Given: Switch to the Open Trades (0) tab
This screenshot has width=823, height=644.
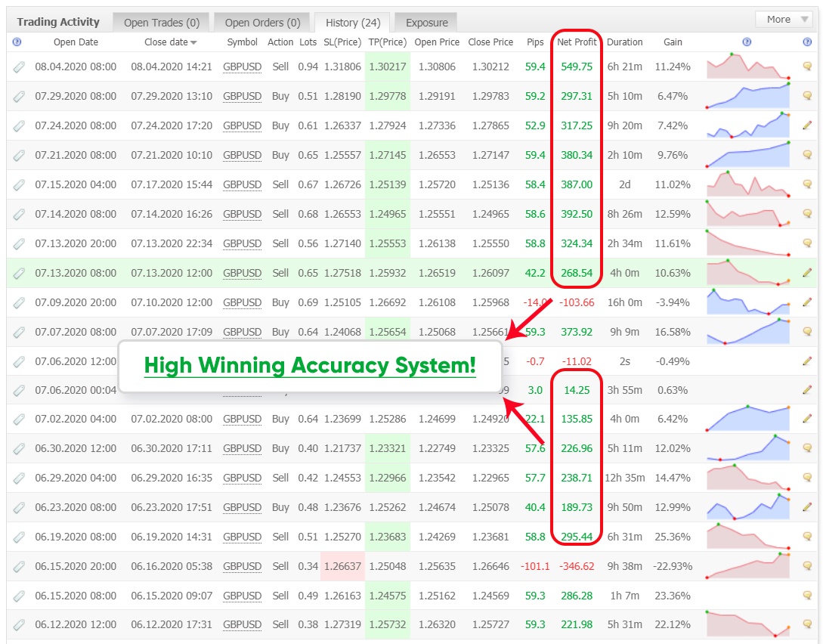Looking at the screenshot, I should (161, 23).
